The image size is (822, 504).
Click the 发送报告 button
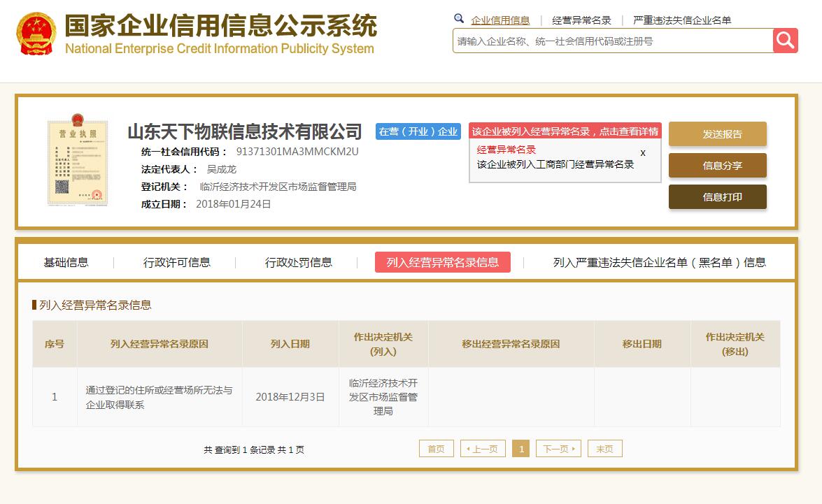[717, 134]
